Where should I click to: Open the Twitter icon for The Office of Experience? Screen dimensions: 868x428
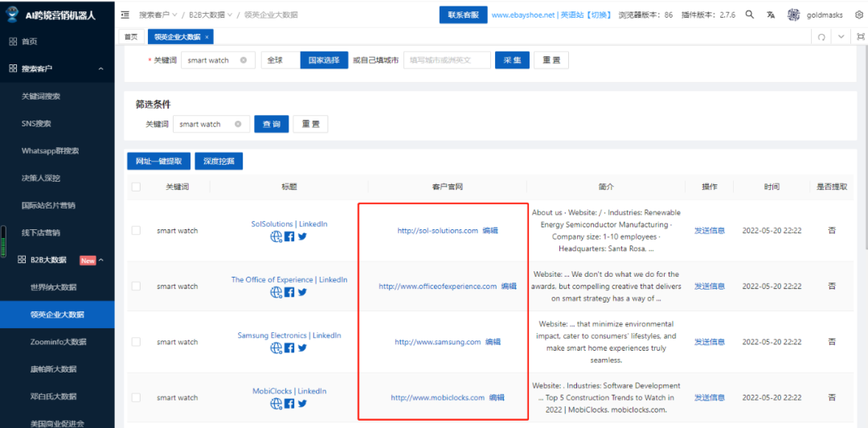tap(302, 291)
